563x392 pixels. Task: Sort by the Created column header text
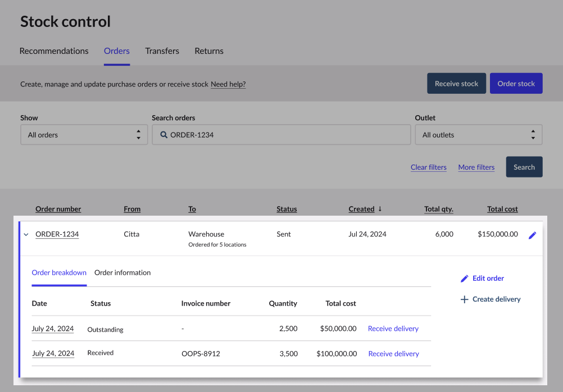362,209
